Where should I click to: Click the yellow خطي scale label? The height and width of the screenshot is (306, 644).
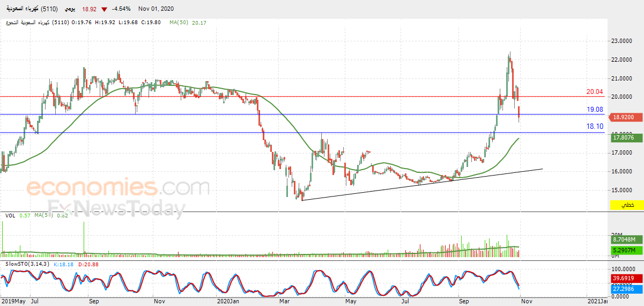(x=627, y=205)
